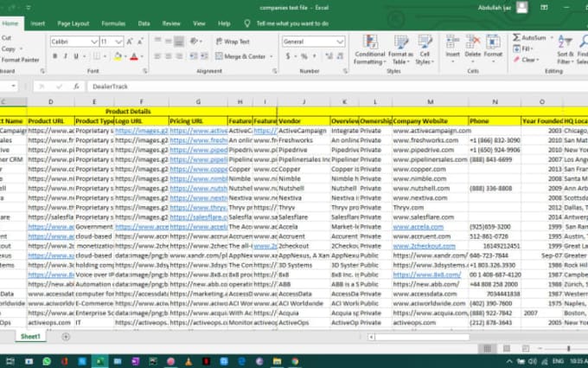The height and width of the screenshot is (368, 588).
Task: Open Chrome from the taskbar
Action: click(295, 361)
